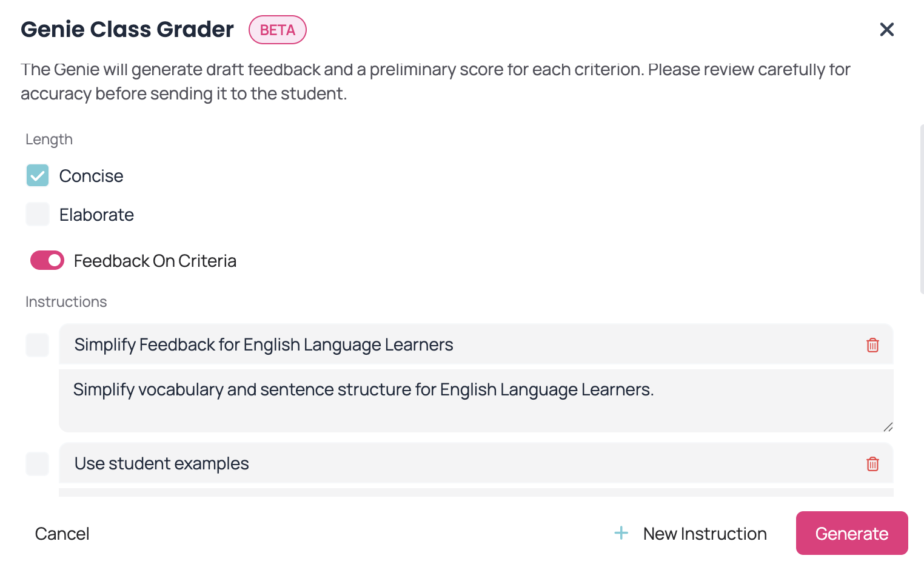Delete the Simplify Feedback instruction via its trash icon
Screen dimensions: 924x564
pyautogui.click(x=872, y=345)
